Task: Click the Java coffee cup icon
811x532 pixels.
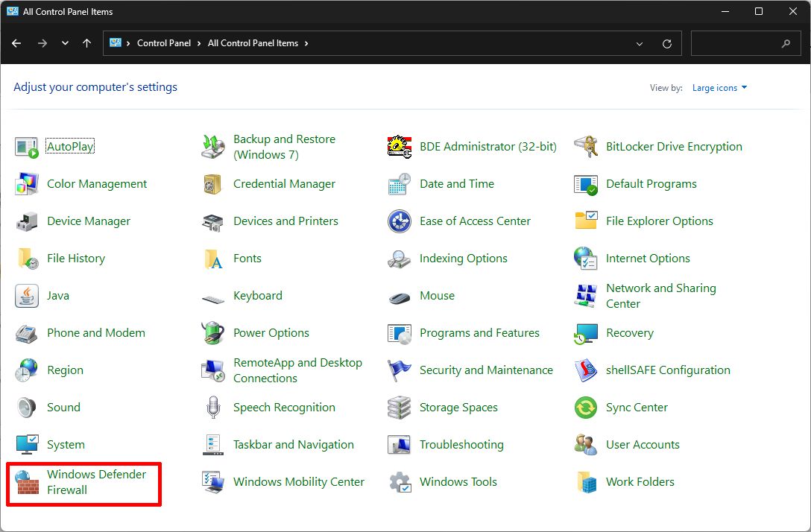Action: (27, 296)
